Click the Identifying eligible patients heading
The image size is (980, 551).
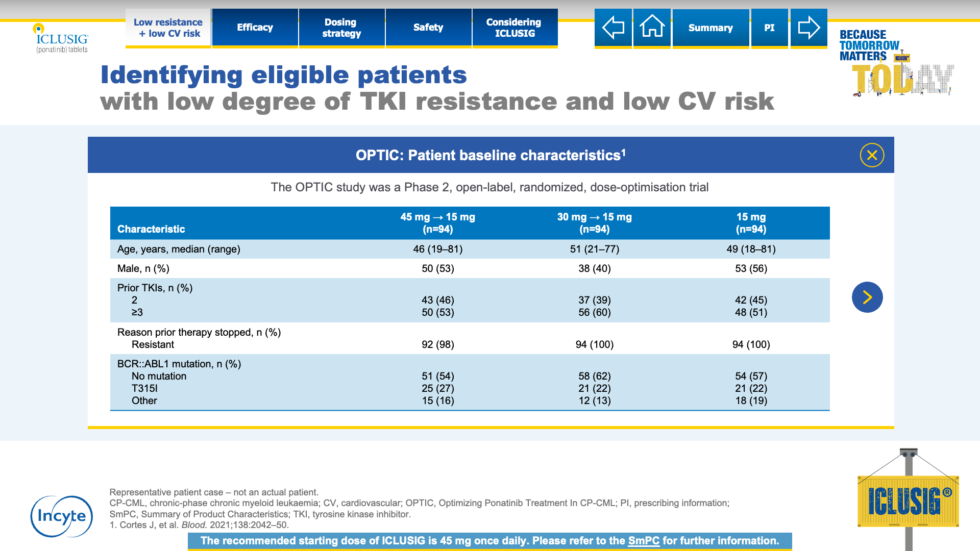point(284,75)
